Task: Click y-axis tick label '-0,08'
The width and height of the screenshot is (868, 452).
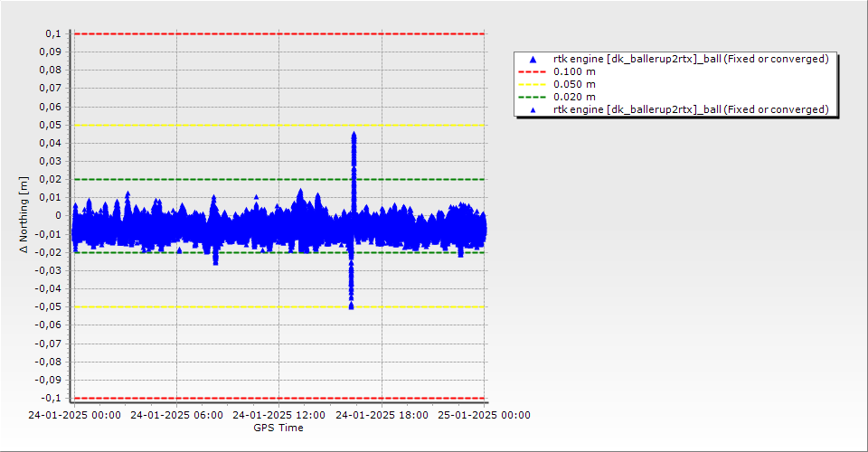Action: click(48, 362)
